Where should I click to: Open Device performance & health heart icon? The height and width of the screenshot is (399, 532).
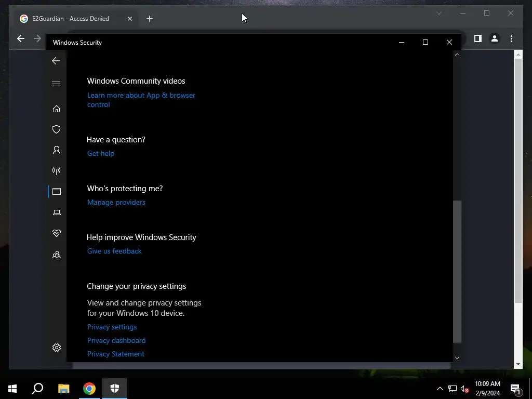pyautogui.click(x=56, y=233)
